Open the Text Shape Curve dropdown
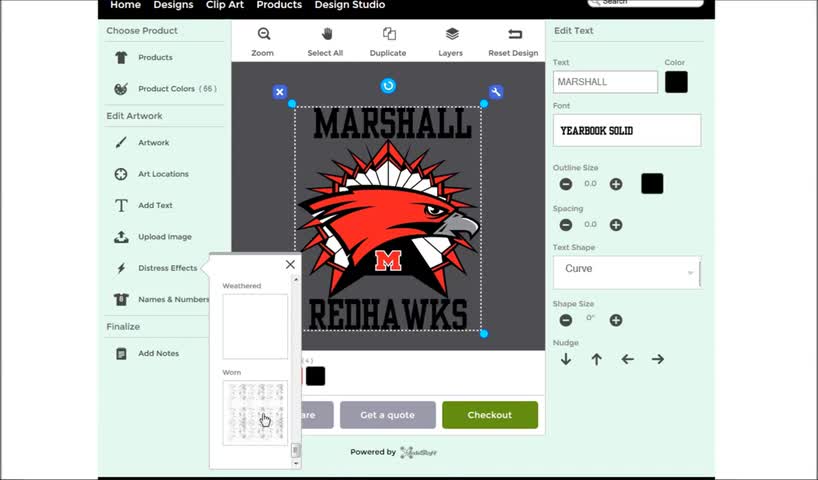Viewport: 818px width, 480px height. click(627, 272)
